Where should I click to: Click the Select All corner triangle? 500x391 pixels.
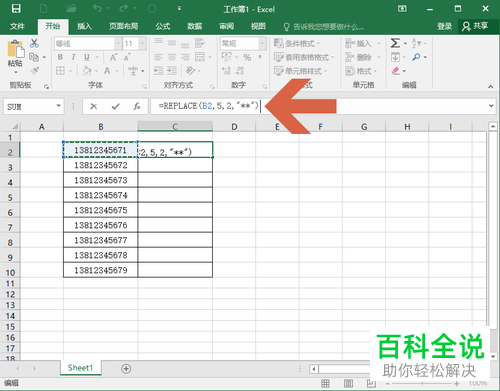point(15,127)
